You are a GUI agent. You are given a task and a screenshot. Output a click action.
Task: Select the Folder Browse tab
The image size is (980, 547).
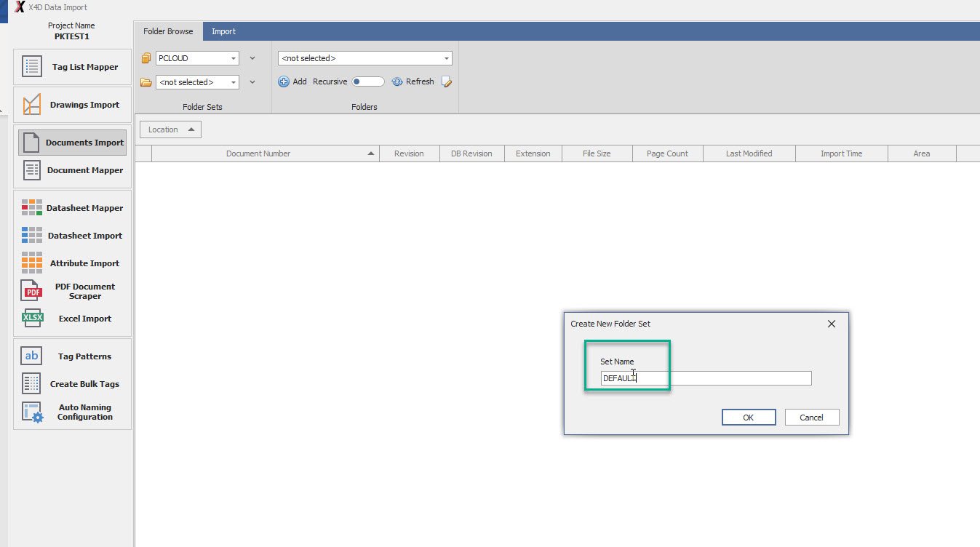pyautogui.click(x=168, y=31)
